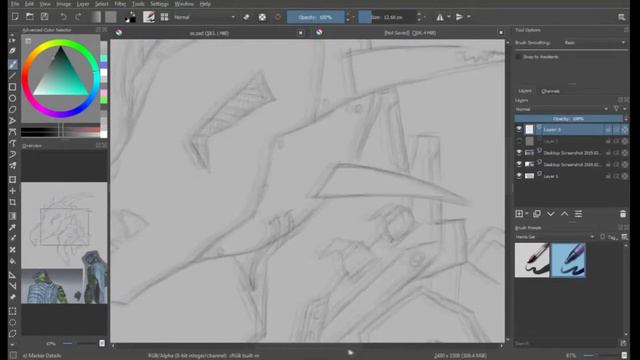Click the foreground/background color selector
Image resolution: width=640 pixels, height=360 pixels.
(130, 17)
